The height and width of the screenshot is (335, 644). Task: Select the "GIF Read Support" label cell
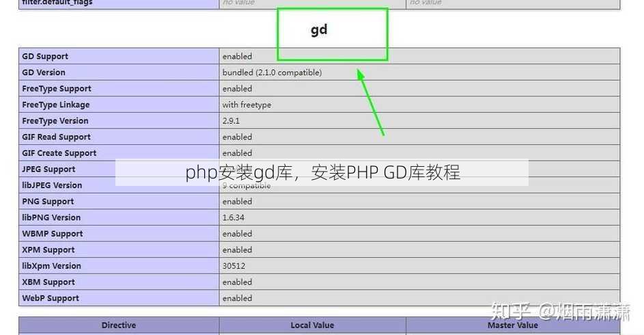coord(119,137)
